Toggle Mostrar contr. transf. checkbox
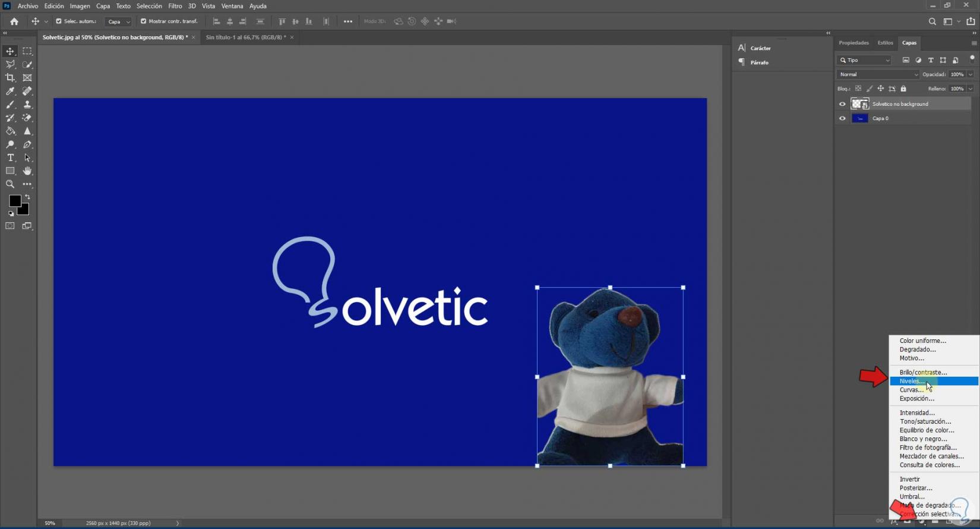The height and width of the screenshot is (529, 980). [143, 21]
